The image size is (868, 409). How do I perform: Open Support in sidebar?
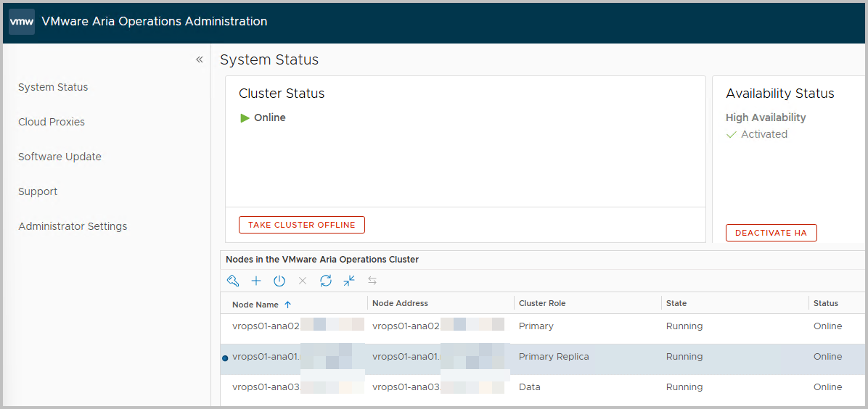tap(38, 191)
